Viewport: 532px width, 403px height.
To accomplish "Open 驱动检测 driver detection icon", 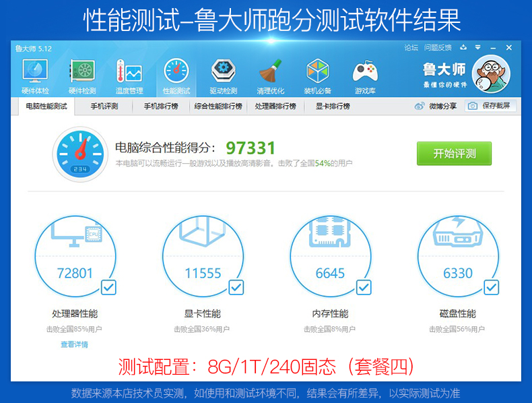I will [224, 71].
